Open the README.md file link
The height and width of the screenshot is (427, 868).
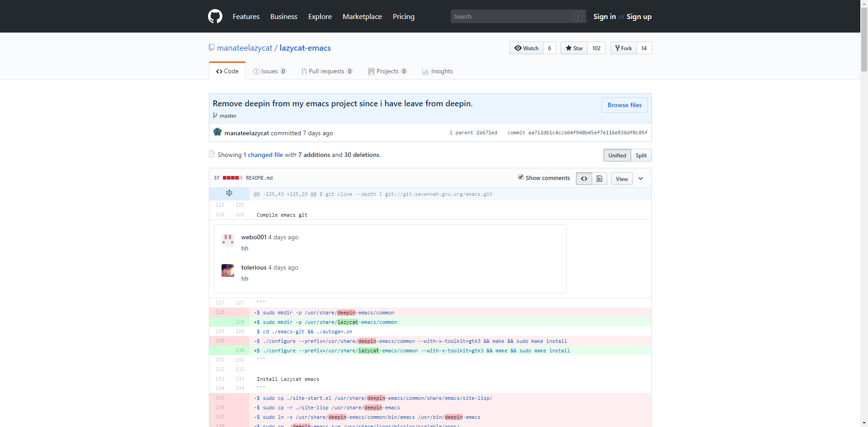pos(259,178)
